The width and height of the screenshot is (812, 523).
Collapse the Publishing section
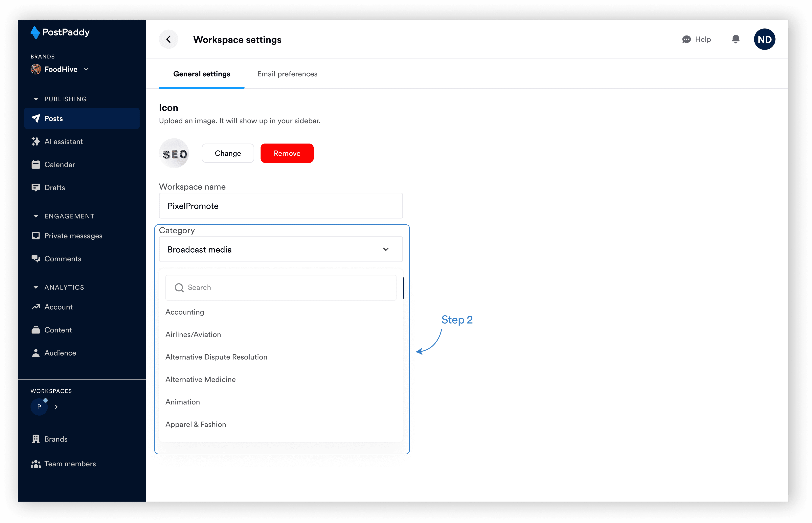pos(36,99)
